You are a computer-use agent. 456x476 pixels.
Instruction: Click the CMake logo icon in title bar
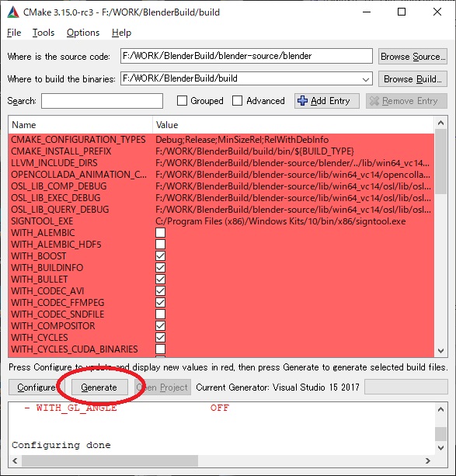click(13, 12)
